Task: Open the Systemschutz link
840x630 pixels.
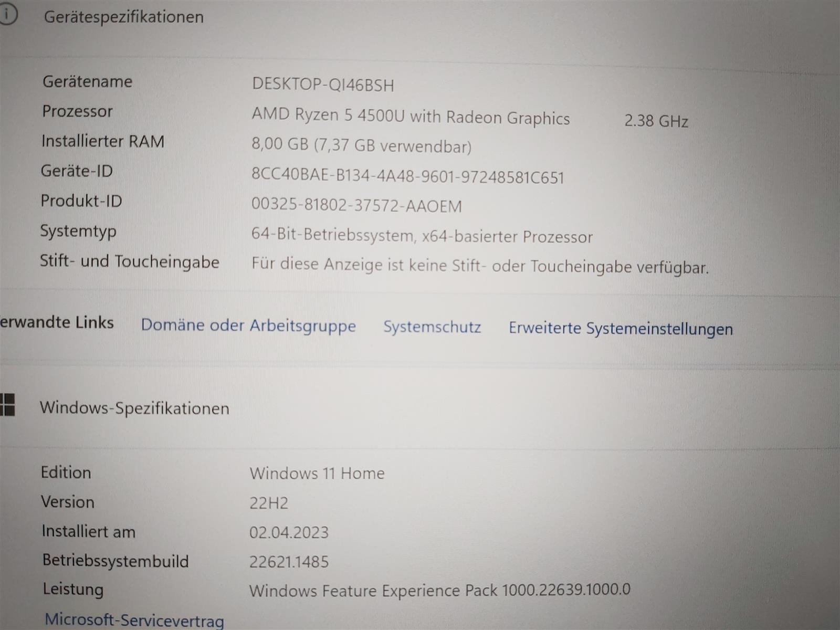Action: (432, 327)
